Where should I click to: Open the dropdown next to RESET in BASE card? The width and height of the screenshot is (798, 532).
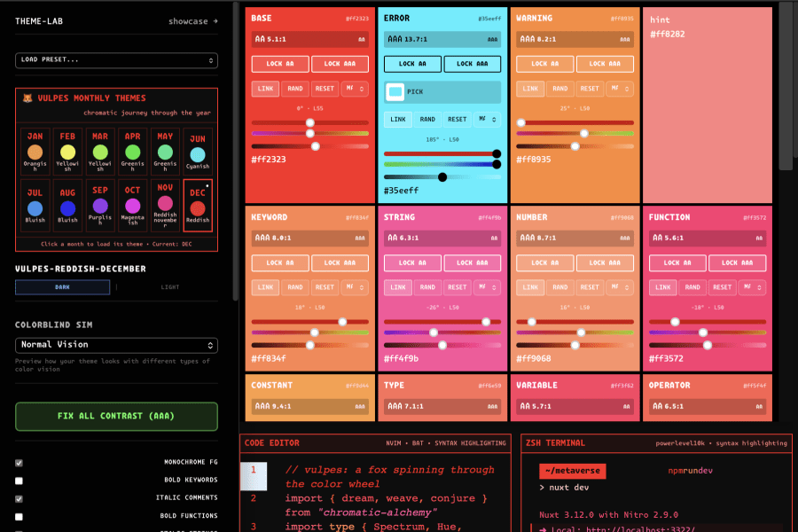(355, 89)
